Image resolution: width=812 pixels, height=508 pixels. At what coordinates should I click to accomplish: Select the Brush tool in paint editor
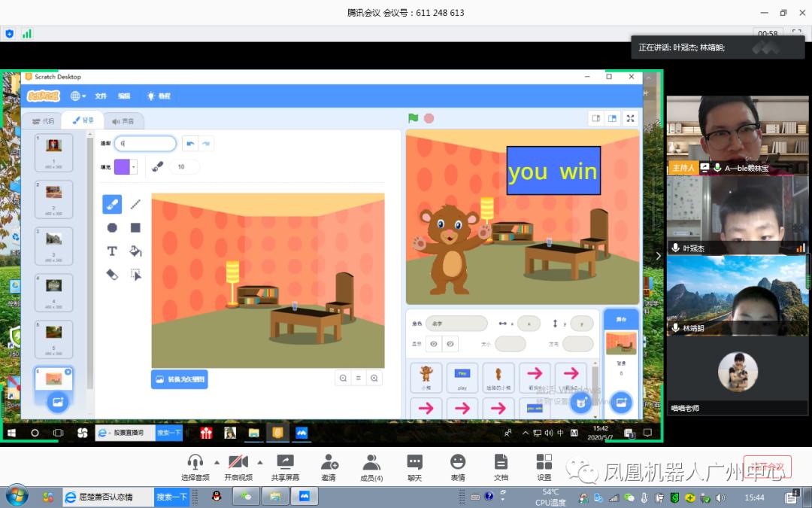[x=112, y=205]
